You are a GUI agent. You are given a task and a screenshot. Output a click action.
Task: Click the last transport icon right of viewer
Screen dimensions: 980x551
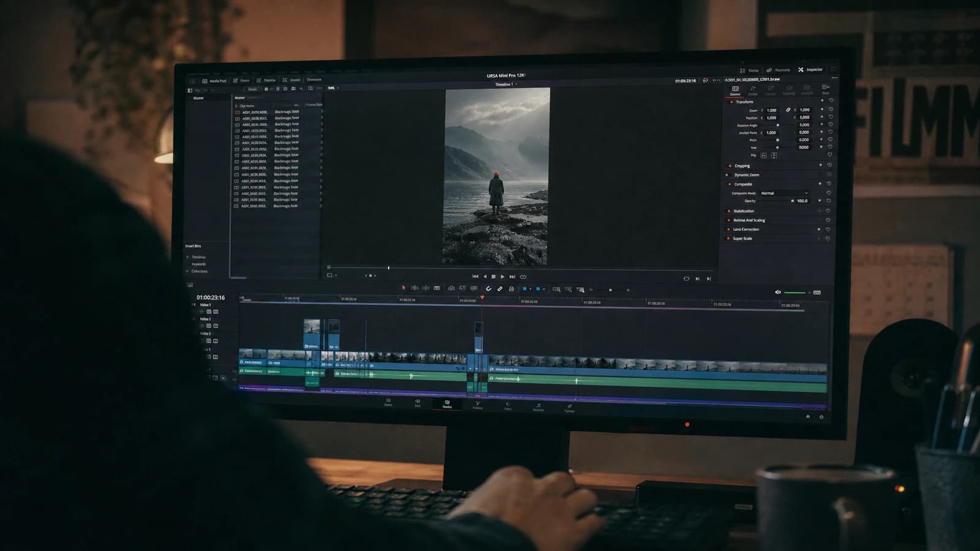(709, 279)
